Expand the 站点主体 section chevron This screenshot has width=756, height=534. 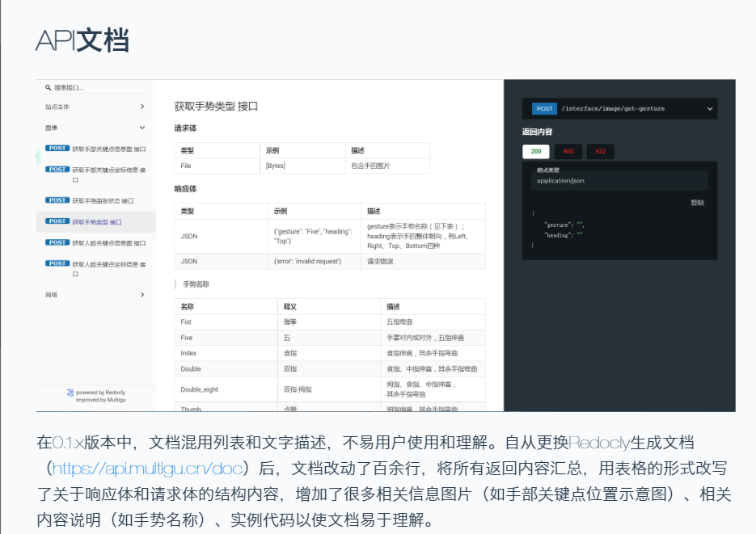click(x=142, y=107)
